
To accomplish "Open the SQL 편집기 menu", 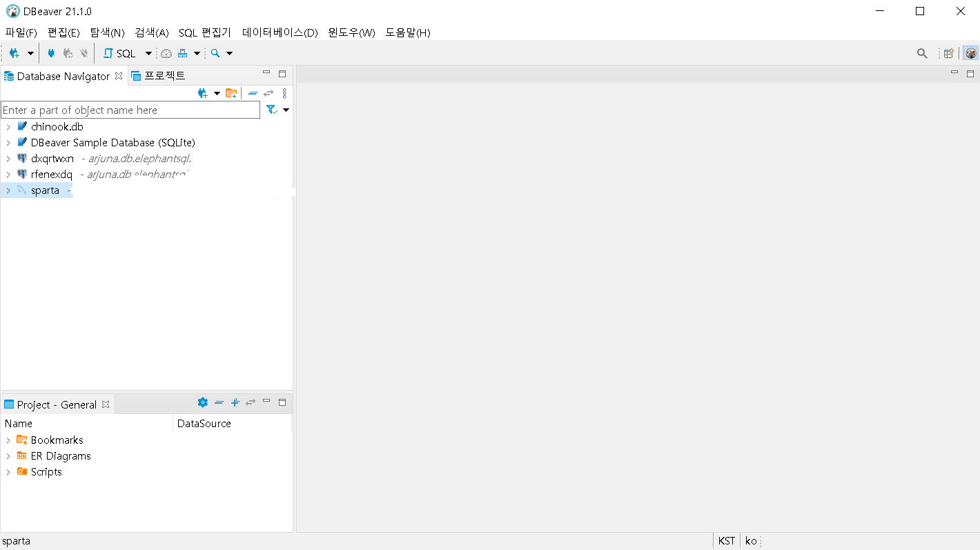I will [205, 32].
